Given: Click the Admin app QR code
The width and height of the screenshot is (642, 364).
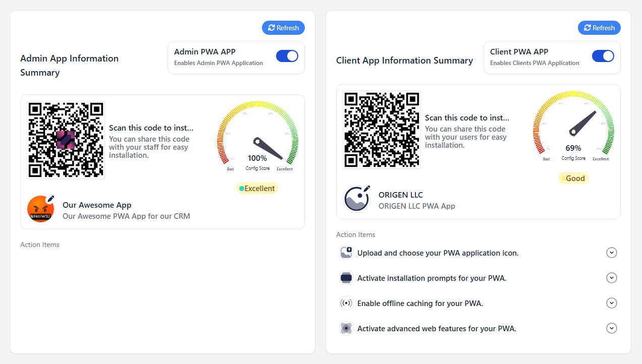Looking at the screenshot, I should (66, 140).
